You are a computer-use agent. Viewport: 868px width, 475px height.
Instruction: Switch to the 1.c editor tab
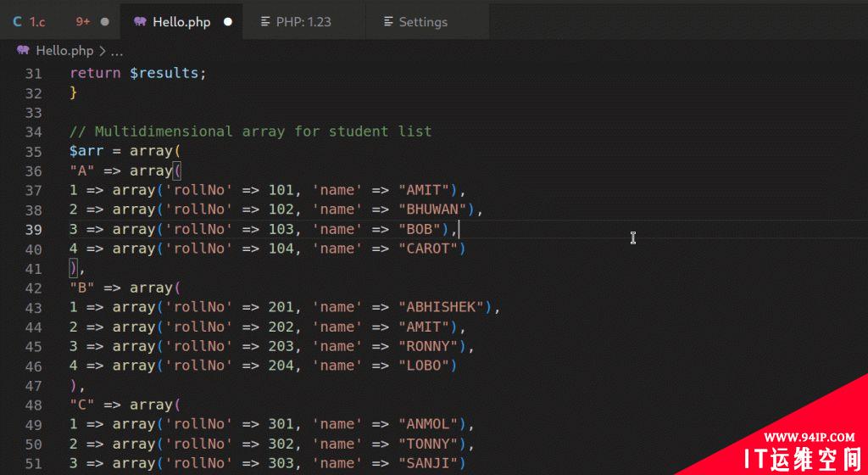pos(60,22)
